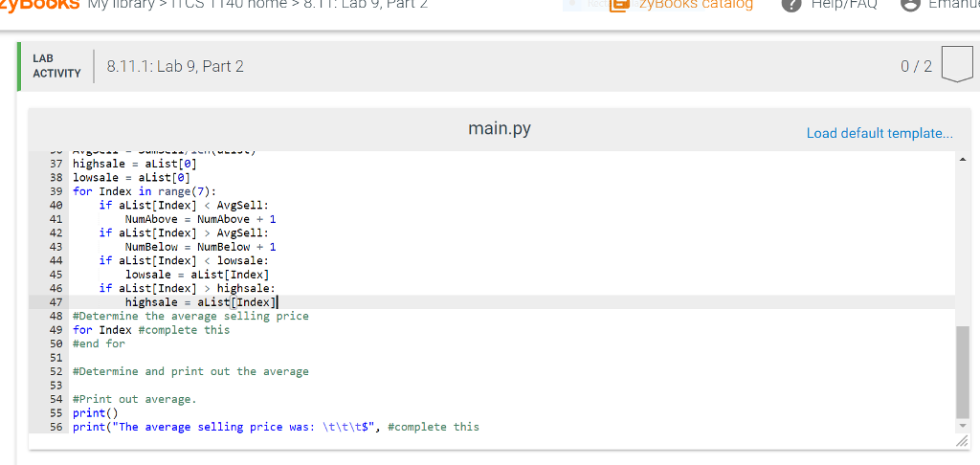The width and height of the screenshot is (980, 465).
Task: Click the editor scrollbar up arrow
Action: [x=962, y=160]
